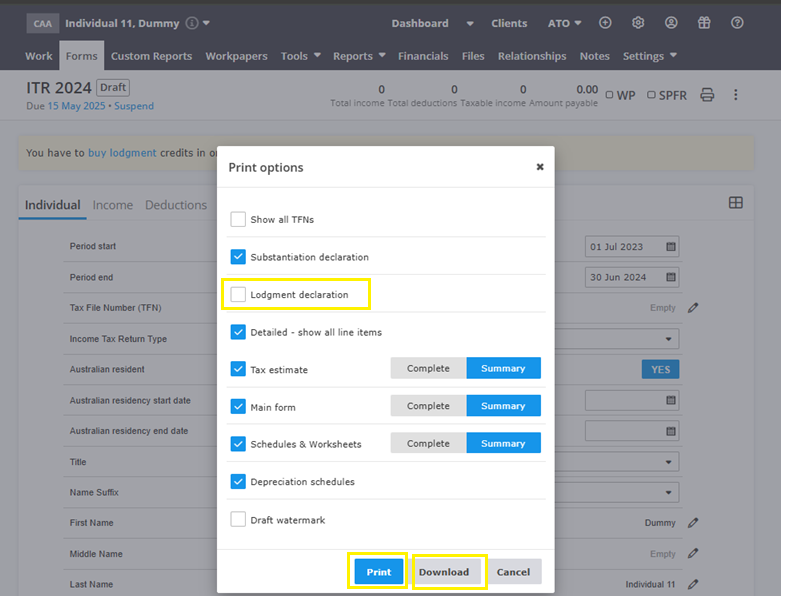
Task: Click the gift box icon
Action: (x=704, y=23)
